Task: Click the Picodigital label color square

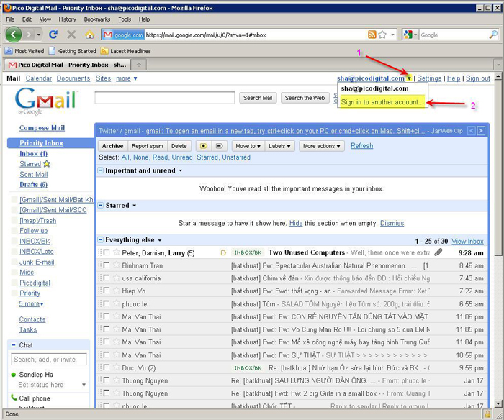Action: [x=14, y=283]
